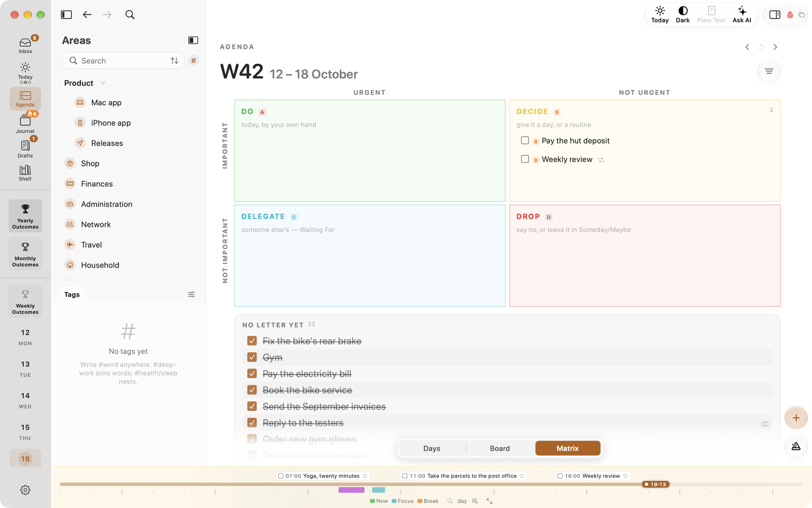This screenshot has width=812, height=508.
Task: Toggle the sidebar panel icon in the toolbar
Action: pyautogui.click(x=66, y=15)
